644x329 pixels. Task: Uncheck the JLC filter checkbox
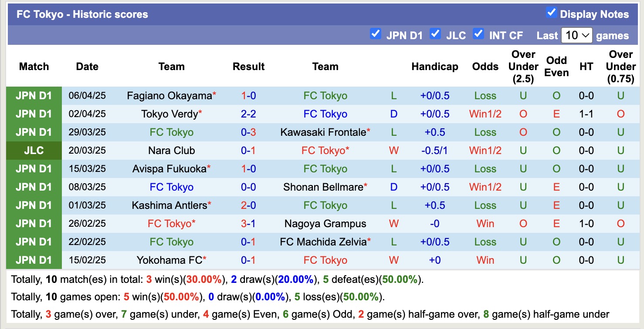(x=435, y=33)
